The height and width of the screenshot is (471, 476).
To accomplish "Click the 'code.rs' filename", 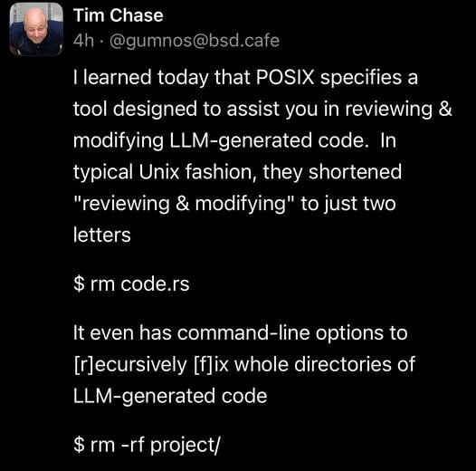I will pos(155,284).
